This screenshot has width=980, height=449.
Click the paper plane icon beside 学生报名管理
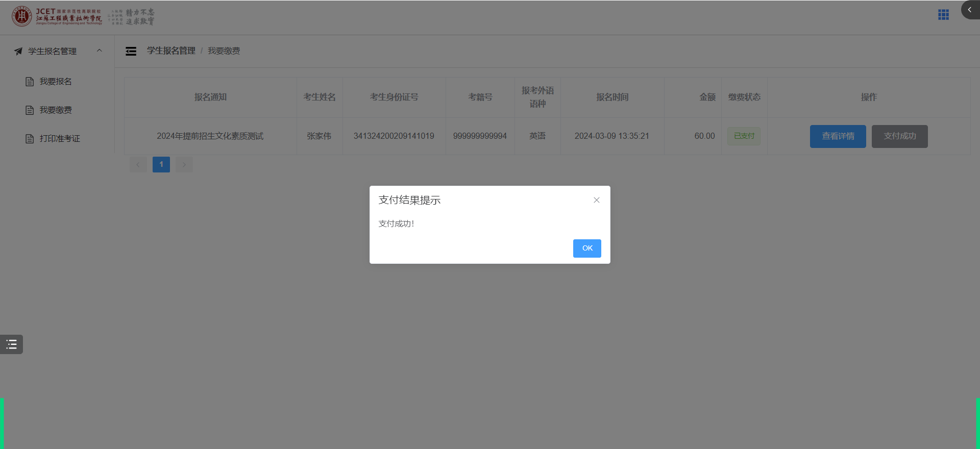[x=18, y=51]
